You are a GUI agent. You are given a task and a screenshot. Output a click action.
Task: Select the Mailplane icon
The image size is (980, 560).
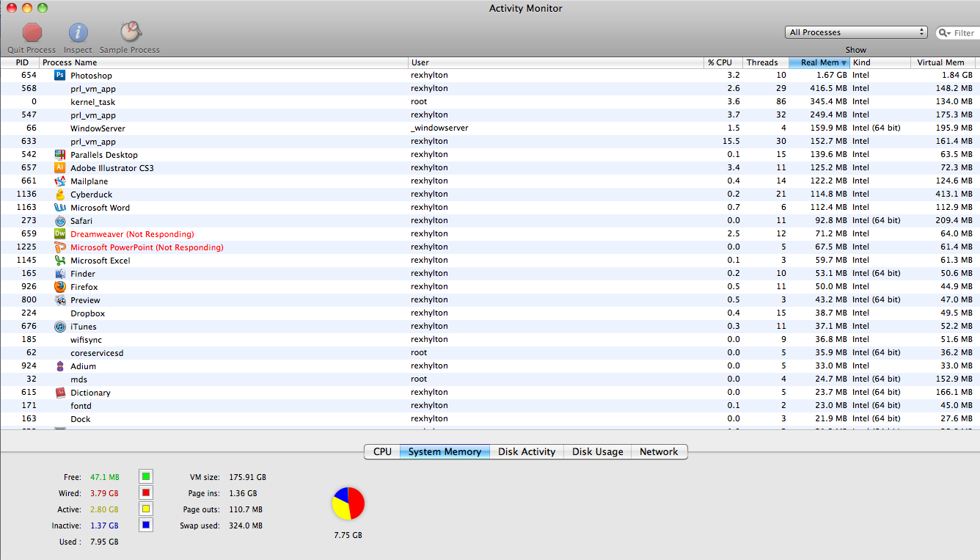click(x=60, y=181)
